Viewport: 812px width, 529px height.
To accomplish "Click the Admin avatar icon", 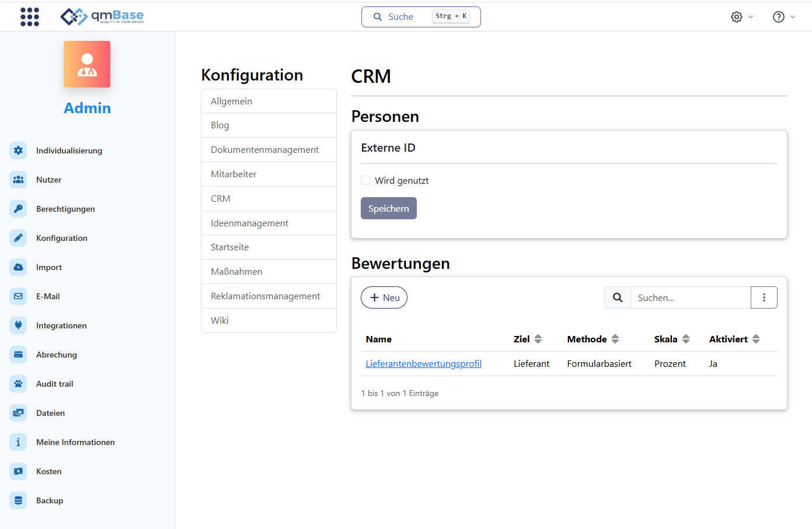I will point(87,64).
